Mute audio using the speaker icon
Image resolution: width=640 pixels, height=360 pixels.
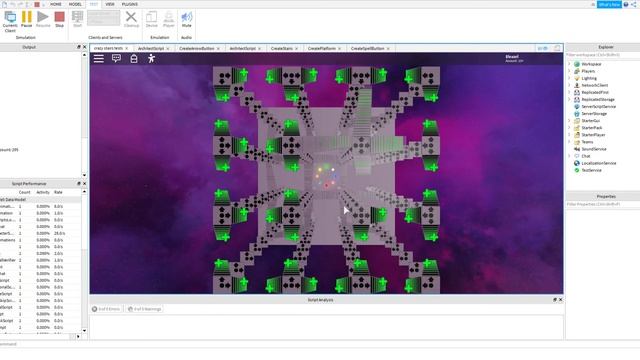click(187, 17)
